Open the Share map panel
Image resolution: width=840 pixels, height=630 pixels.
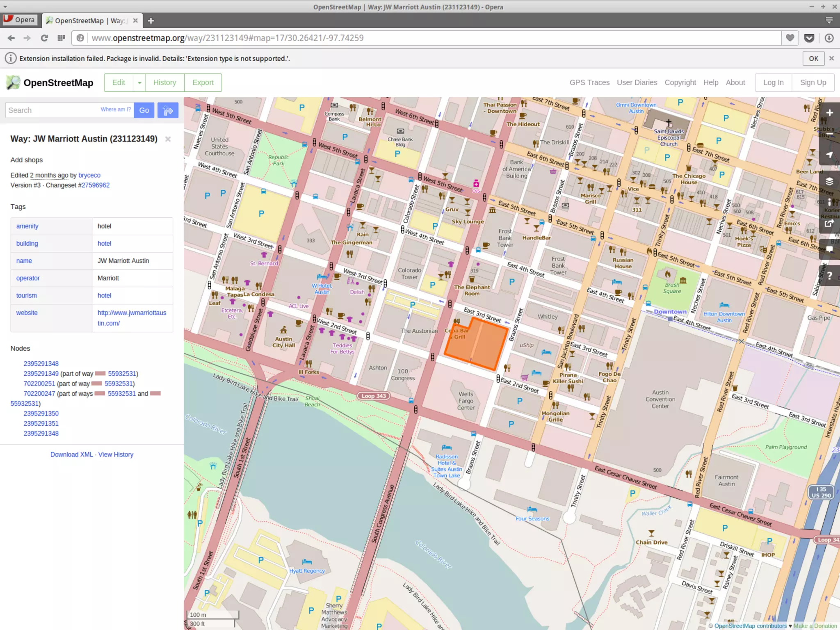tap(829, 224)
